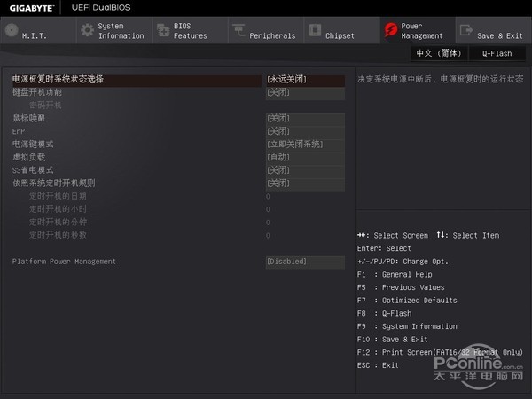This screenshot has width=532, height=399.
Task: Open the ErP option value
Action: pyautogui.click(x=305, y=131)
